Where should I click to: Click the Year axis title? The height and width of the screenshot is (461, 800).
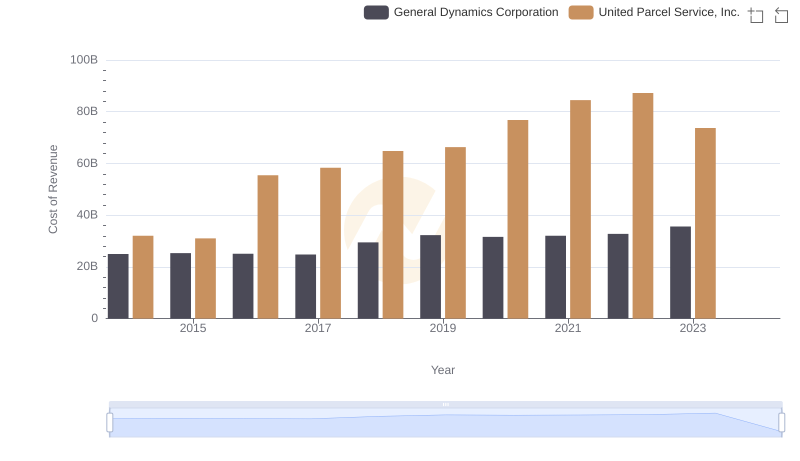coord(443,370)
